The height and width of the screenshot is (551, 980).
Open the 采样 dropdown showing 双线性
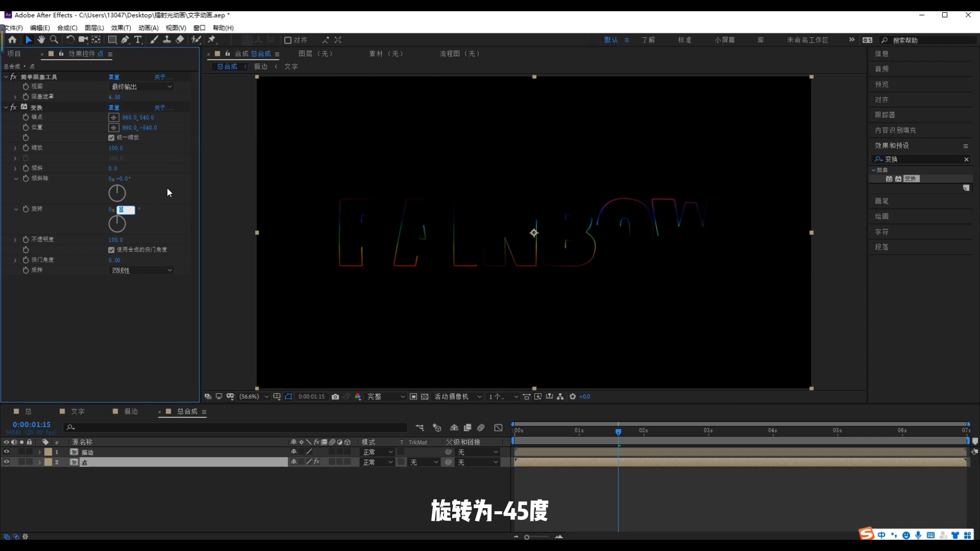pos(141,270)
